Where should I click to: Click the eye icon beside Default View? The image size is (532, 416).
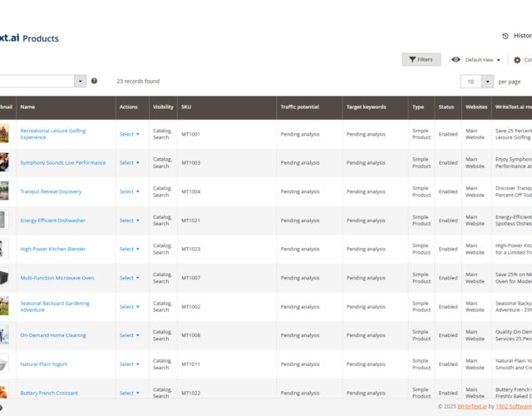456,60
